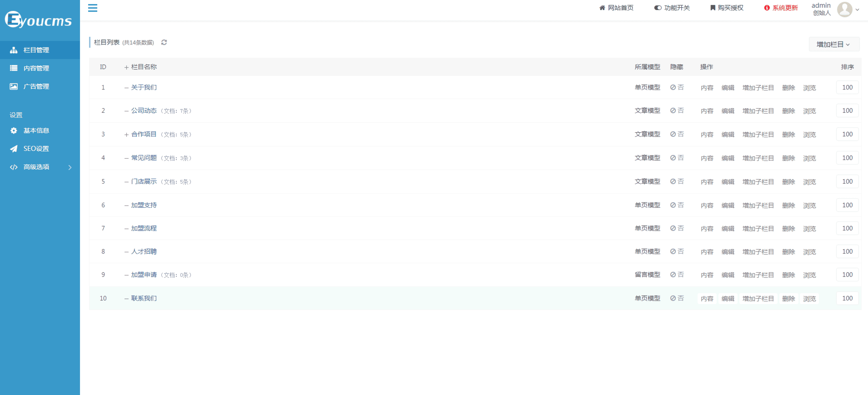The width and height of the screenshot is (868, 395).
Task: Focus sort order field for 联系我们
Action: (x=847, y=299)
